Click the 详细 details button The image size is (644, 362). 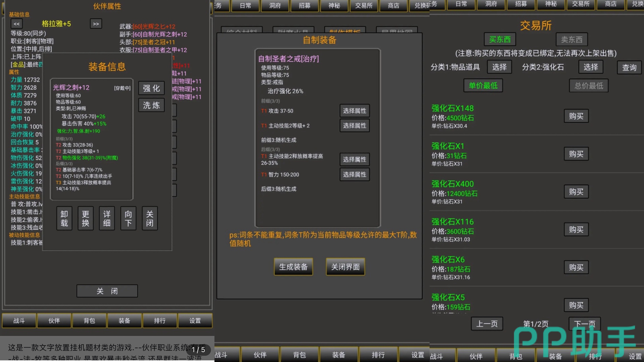tap(107, 218)
